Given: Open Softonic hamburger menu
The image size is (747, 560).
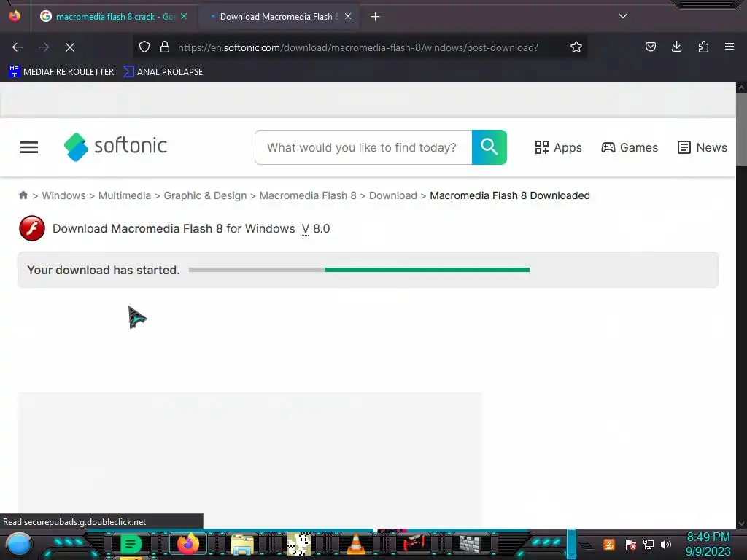Looking at the screenshot, I should tap(29, 147).
